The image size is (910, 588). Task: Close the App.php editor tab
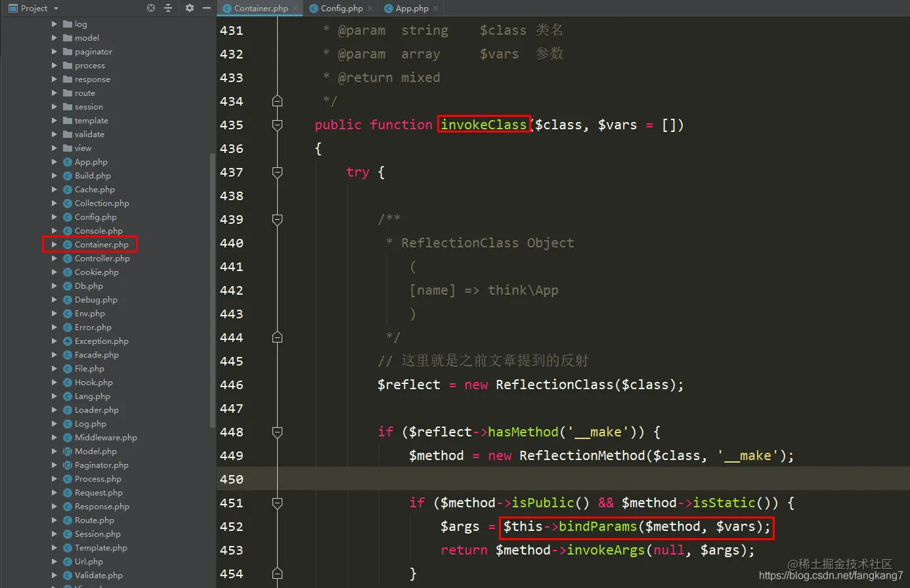(436, 9)
